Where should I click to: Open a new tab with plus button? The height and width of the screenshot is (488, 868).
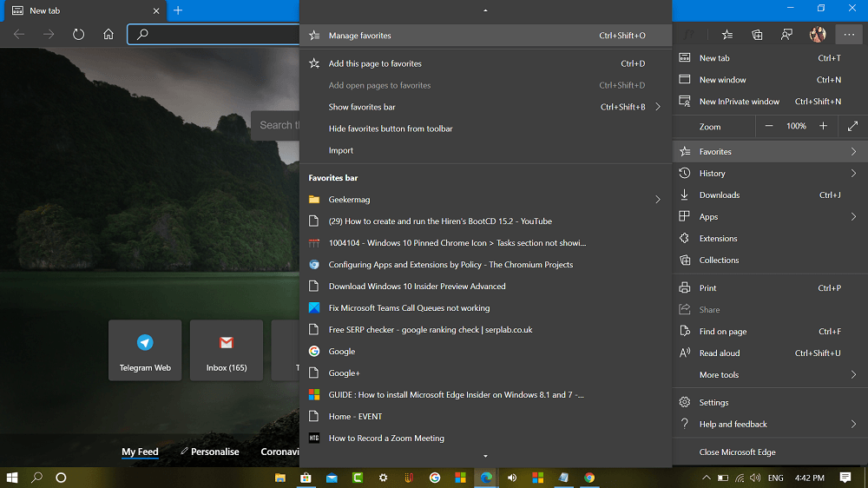point(178,10)
